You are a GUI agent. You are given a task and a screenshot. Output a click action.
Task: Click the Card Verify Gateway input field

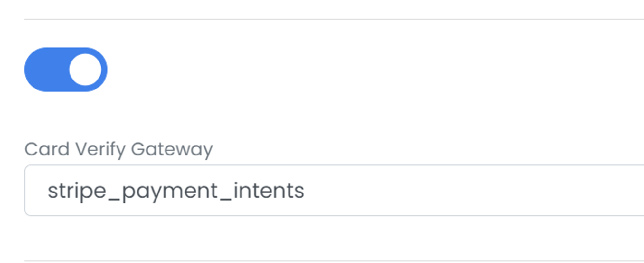(x=334, y=191)
